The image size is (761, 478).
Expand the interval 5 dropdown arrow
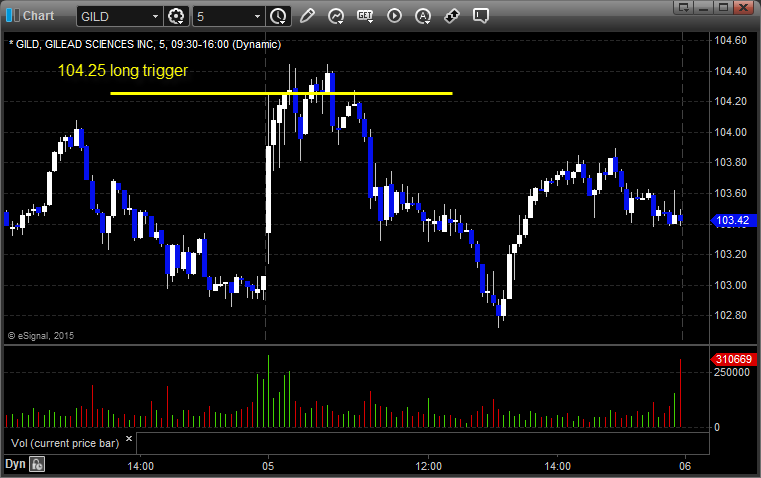tap(257, 16)
